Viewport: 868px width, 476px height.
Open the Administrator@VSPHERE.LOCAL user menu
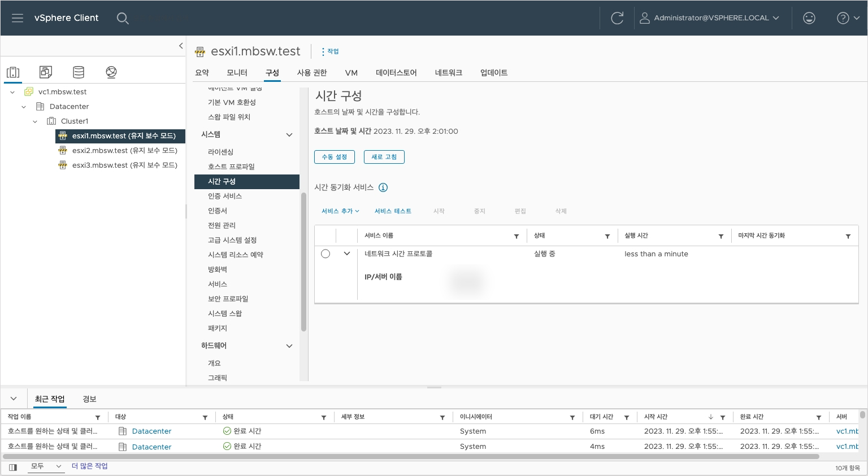pyautogui.click(x=709, y=18)
